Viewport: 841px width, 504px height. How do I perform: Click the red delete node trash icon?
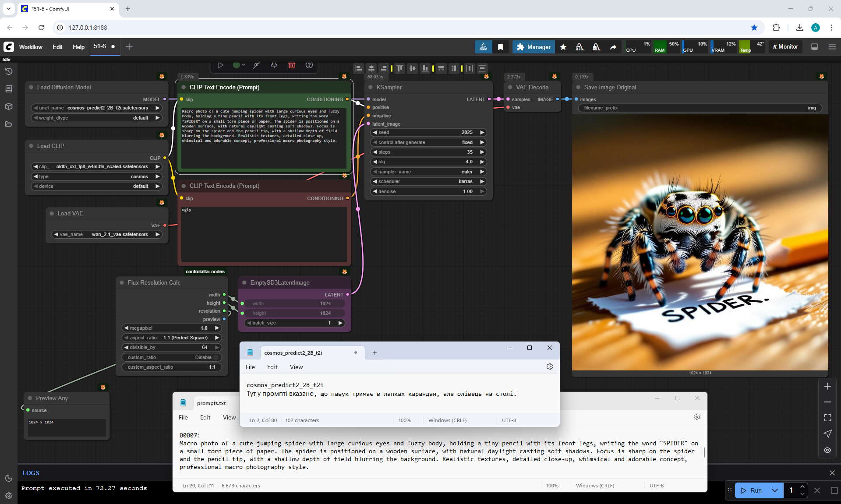[291, 65]
